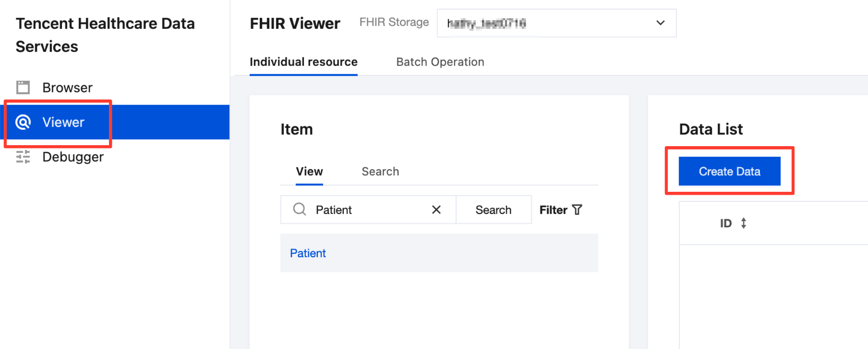Open the FHIR Storage dropdown

point(556,23)
